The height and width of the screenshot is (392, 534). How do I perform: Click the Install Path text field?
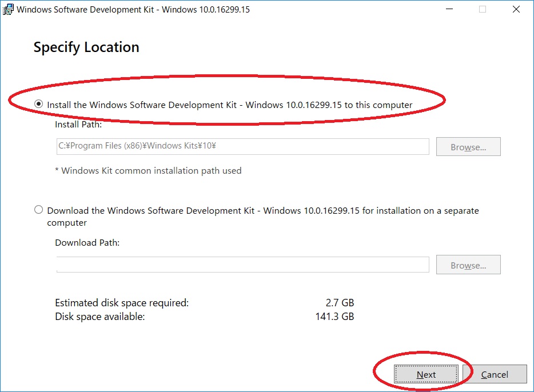tap(242, 146)
